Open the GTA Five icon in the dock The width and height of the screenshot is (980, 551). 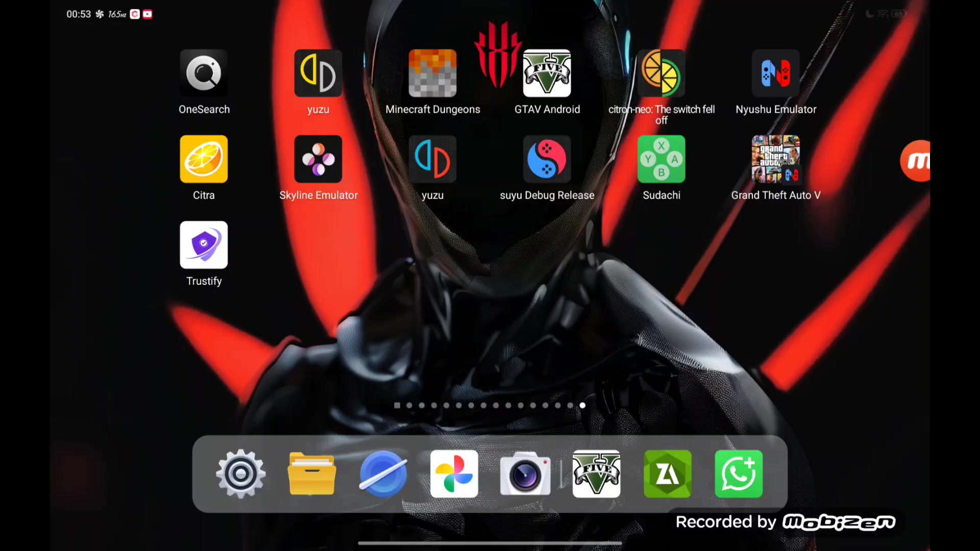pos(596,474)
